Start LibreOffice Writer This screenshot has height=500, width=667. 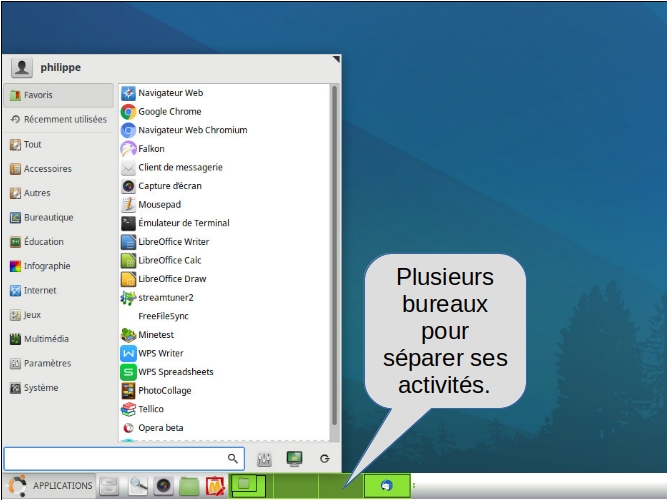[173, 241]
